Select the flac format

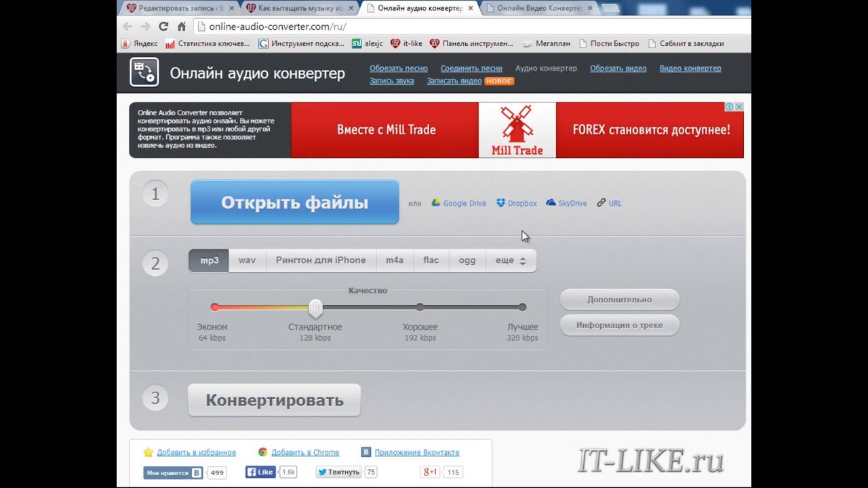[431, 260]
